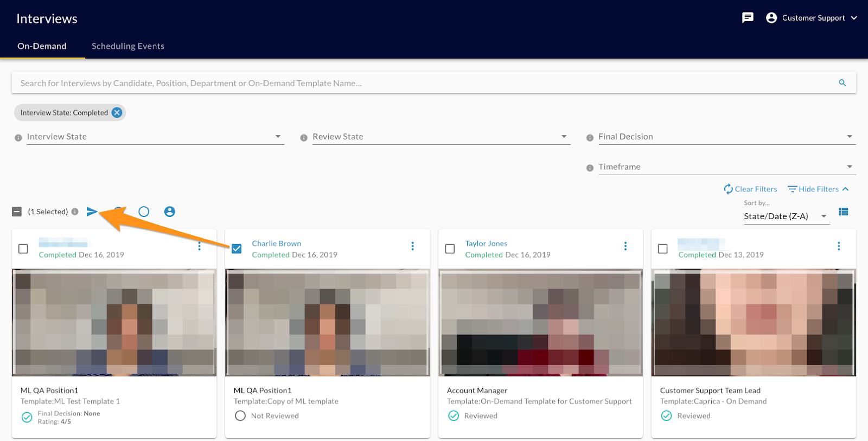Check the first card's checkbox, ML Test Template 1

pyautogui.click(x=23, y=248)
